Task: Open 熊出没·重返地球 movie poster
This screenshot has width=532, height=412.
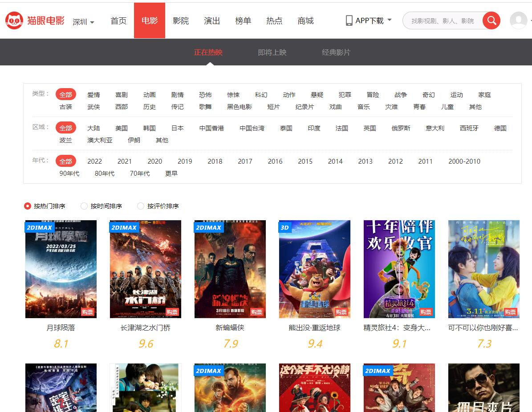Action: [314, 269]
